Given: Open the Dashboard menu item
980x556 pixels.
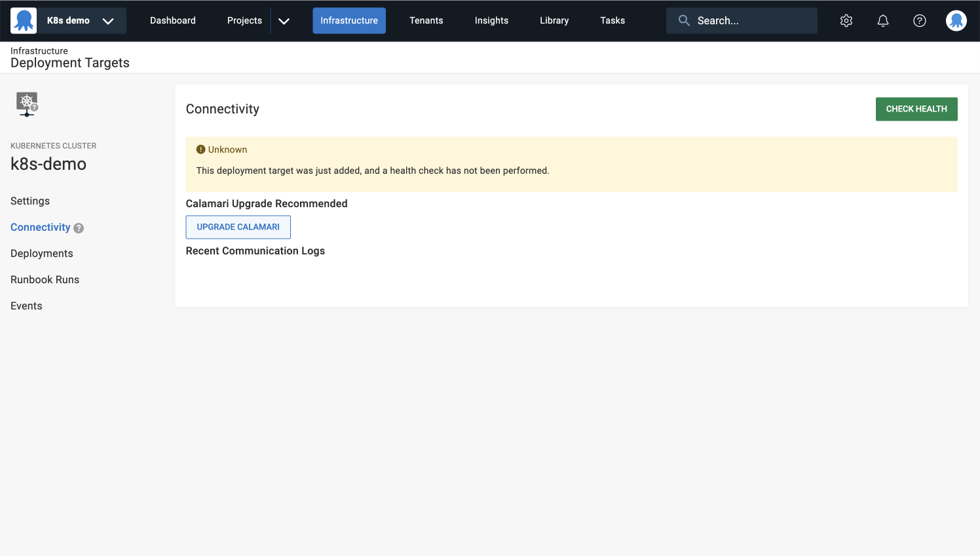Looking at the screenshot, I should (x=172, y=20).
